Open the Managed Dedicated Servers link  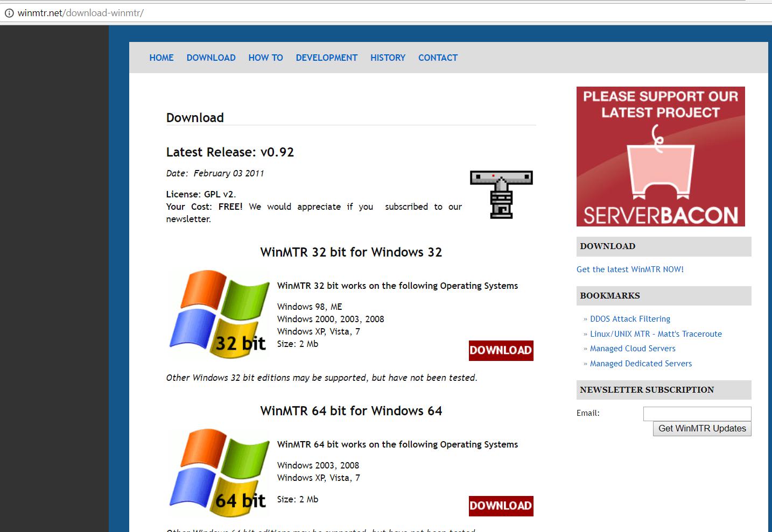641,364
